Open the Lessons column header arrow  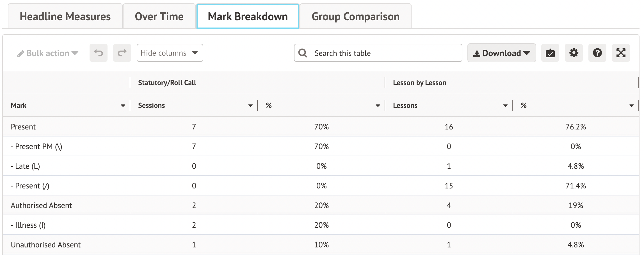(x=505, y=106)
